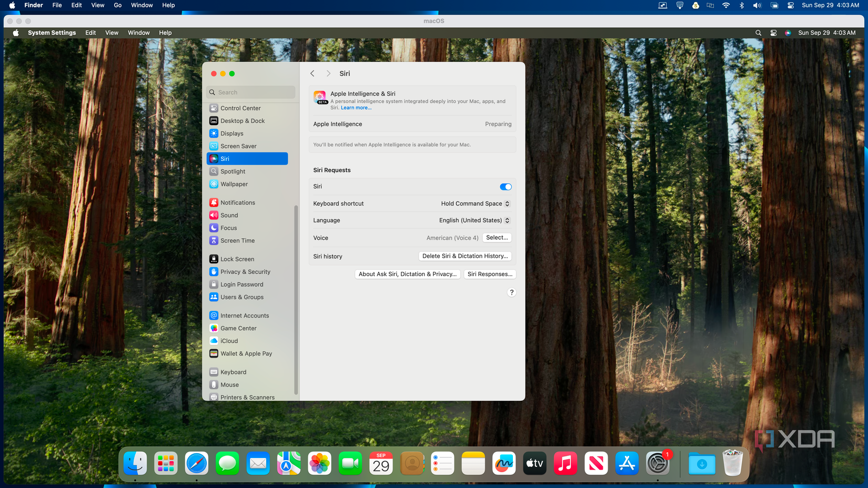Select Displays in the sidebar
The height and width of the screenshot is (488, 868).
(x=247, y=134)
